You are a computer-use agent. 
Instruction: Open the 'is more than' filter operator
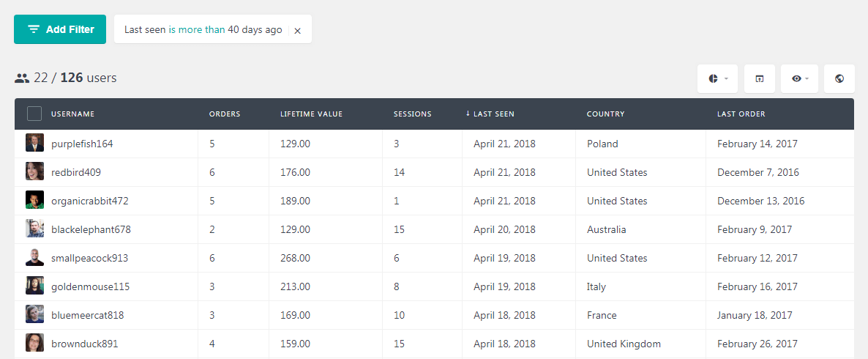click(197, 30)
